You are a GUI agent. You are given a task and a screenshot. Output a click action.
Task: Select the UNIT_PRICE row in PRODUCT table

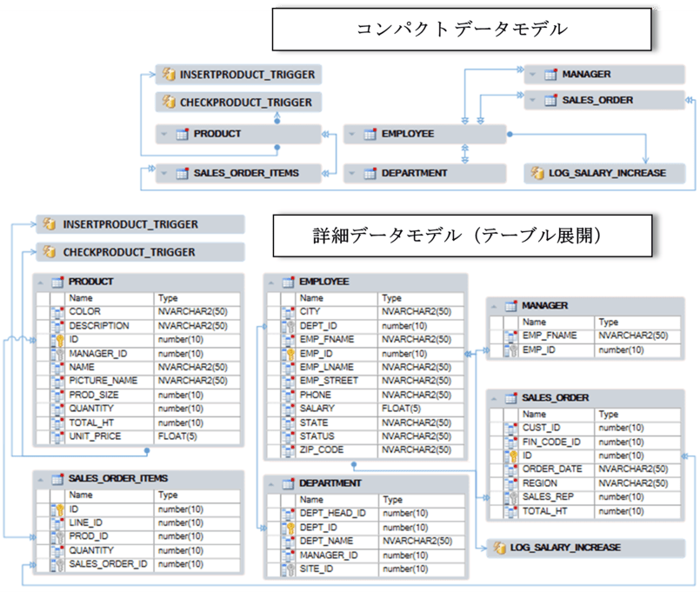point(94,436)
